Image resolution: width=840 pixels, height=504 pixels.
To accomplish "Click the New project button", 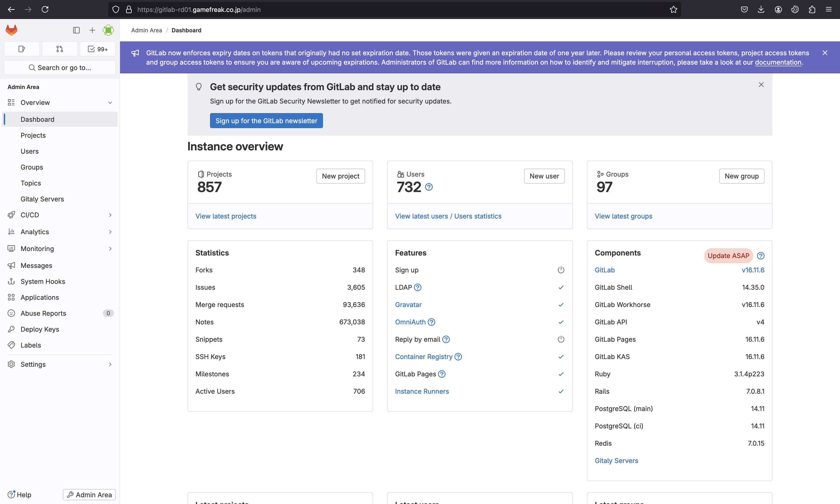I will tap(341, 176).
